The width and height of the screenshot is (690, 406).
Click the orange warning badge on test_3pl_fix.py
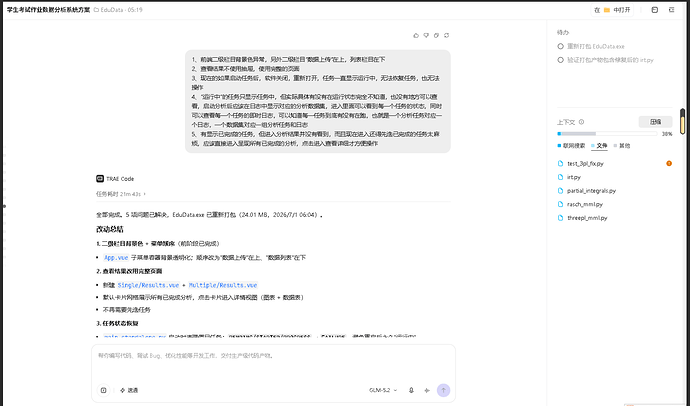(x=669, y=163)
